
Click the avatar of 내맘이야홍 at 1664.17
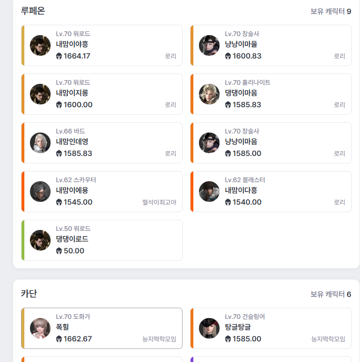40,45
